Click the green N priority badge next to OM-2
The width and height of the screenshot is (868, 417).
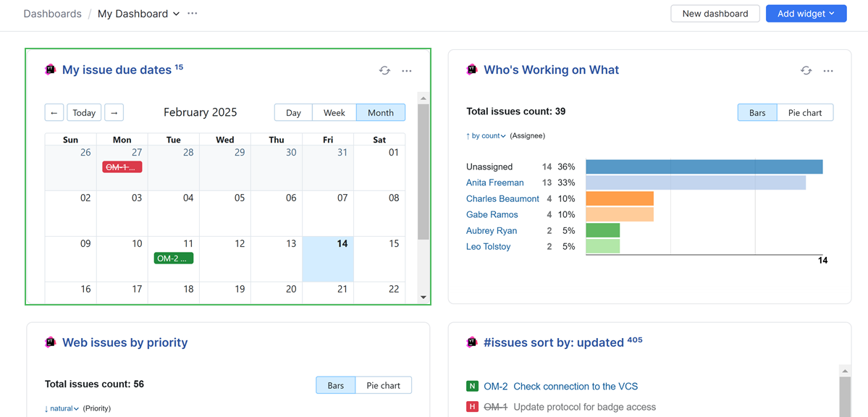[x=471, y=386]
